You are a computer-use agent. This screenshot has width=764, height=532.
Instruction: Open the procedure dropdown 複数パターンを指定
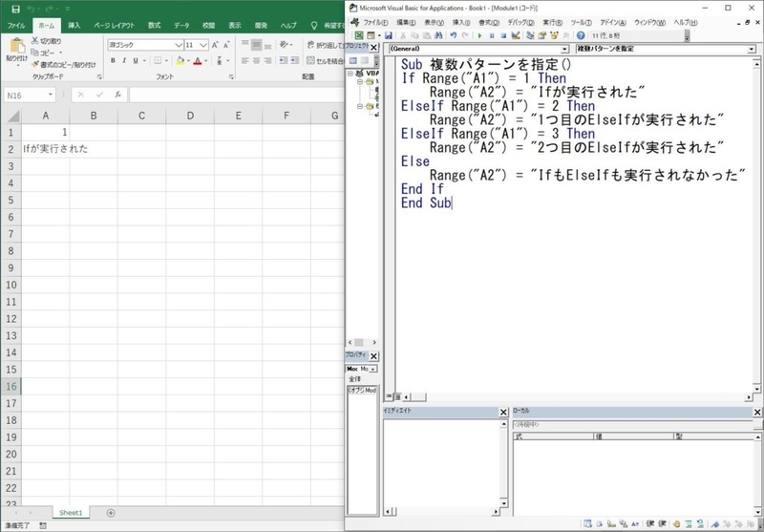(751, 49)
